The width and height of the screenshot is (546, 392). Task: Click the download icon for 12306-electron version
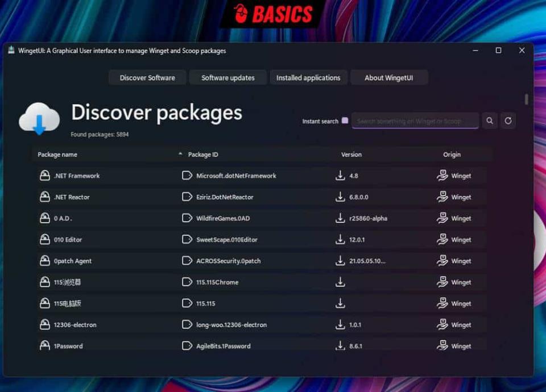coord(340,324)
